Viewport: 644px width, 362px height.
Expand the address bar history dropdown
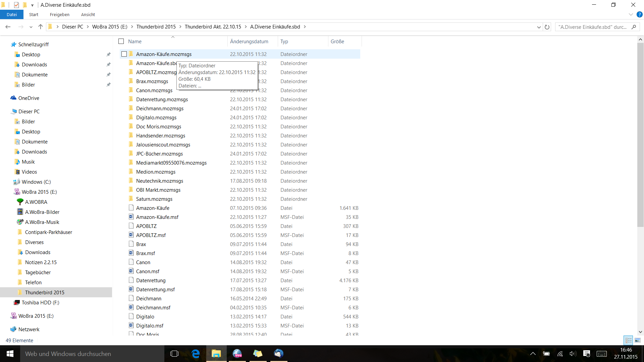pos(539,27)
